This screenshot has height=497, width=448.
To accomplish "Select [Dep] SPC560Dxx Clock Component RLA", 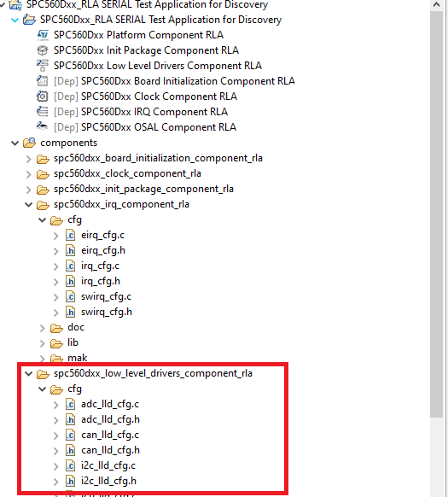I will (145, 96).
